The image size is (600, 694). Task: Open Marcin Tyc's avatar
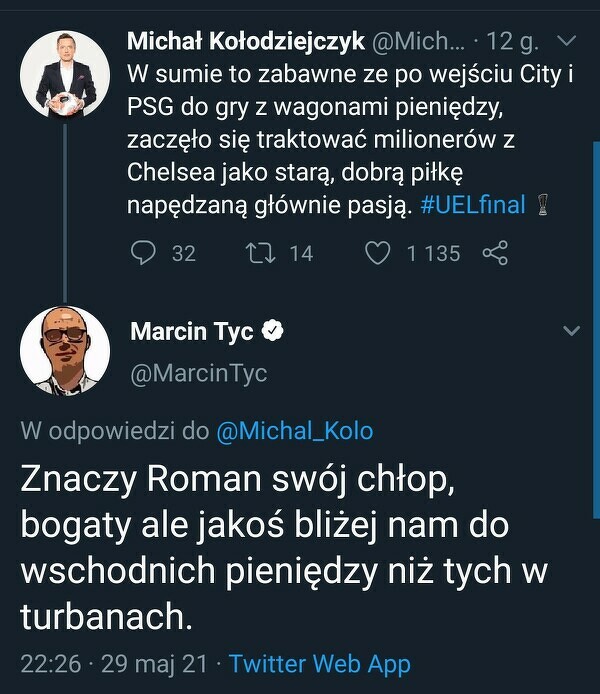66,350
